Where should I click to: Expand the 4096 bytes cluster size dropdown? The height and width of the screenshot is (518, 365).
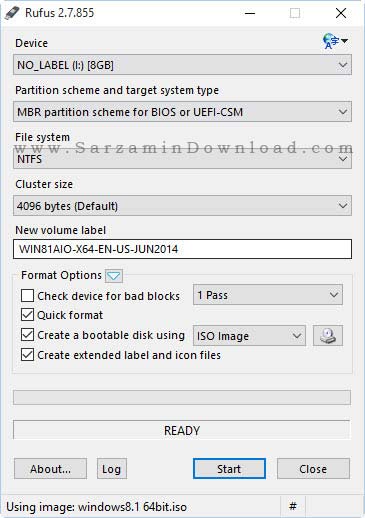[182, 206]
